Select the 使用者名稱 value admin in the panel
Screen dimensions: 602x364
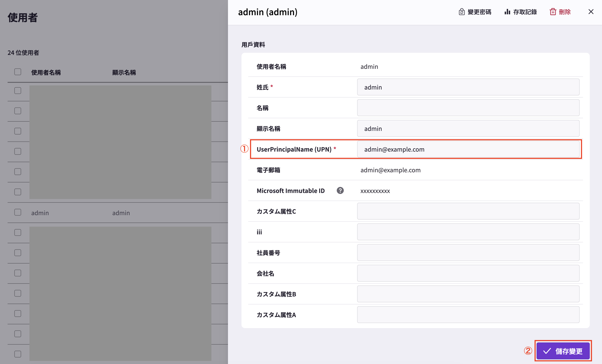pyautogui.click(x=369, y=67)
